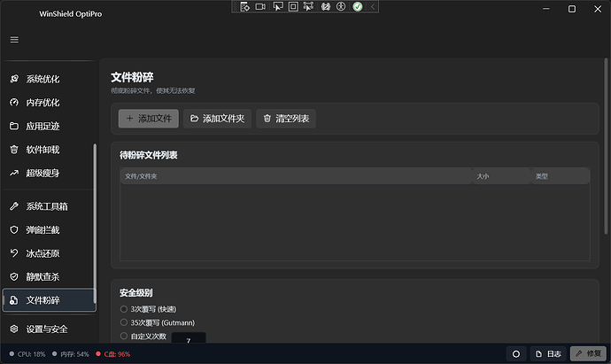
Task: Click the file shredder icon for 文件粉碎
Action: click(14, 300)
